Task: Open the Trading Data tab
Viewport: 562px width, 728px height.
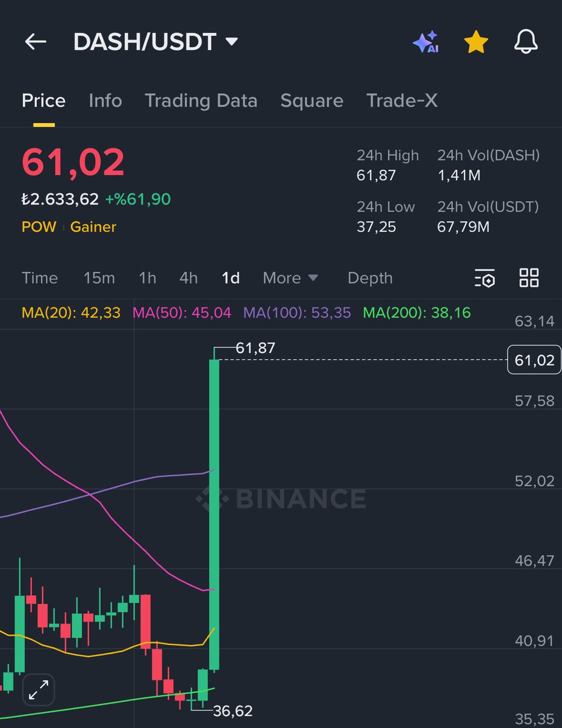Action: [x=201, y=101]
